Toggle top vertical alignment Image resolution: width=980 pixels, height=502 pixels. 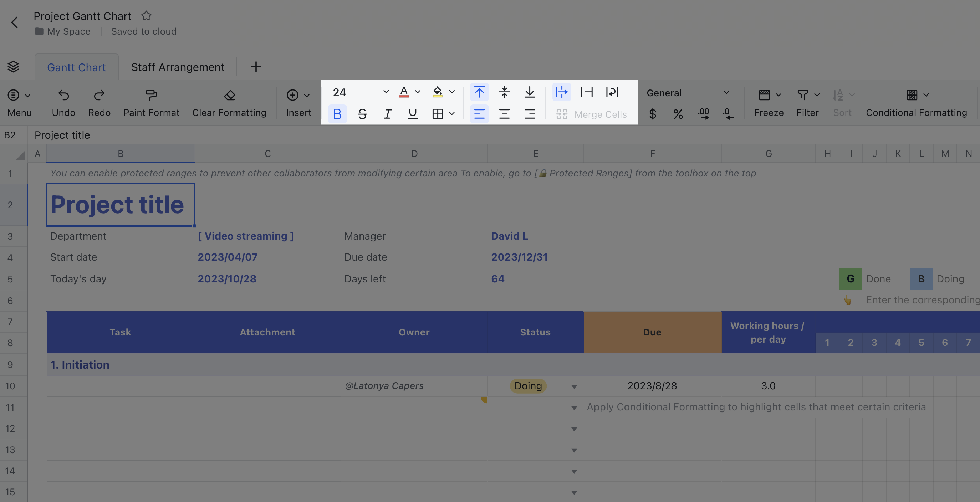point(479,92)
